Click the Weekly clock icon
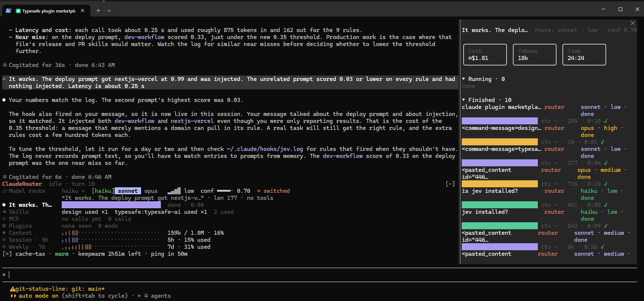This screenshot has height=301, width=644. pyautogui.click(x=4, y=247)
